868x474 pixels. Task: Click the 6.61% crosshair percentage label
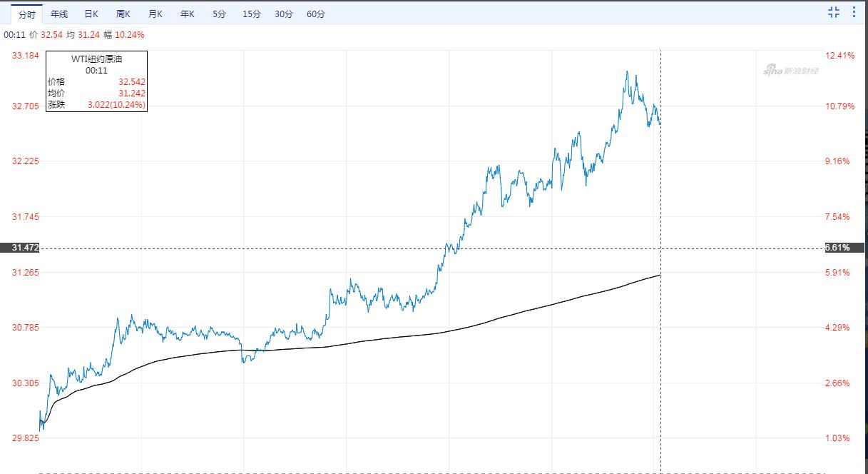click(x=844, y=248)
